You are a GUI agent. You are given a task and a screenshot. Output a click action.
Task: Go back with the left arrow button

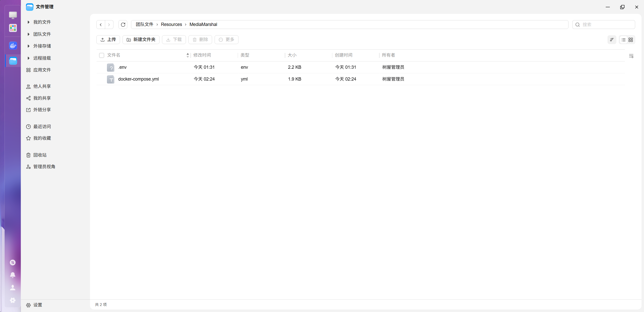click(x=101, y=25)
